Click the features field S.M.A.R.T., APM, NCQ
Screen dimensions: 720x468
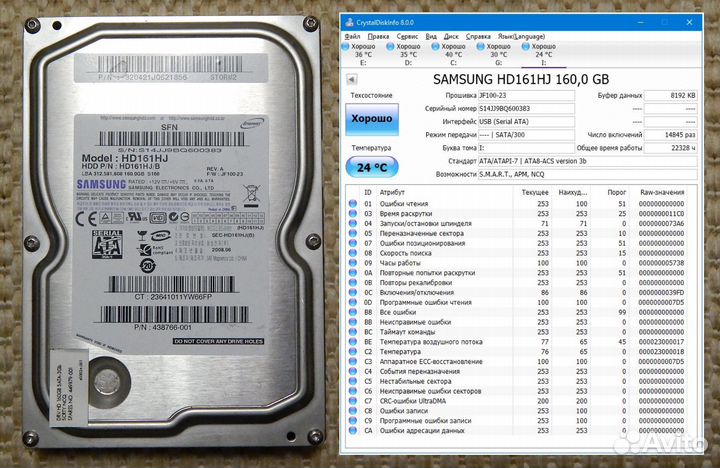pyautogui.click(x=588, y=175)
